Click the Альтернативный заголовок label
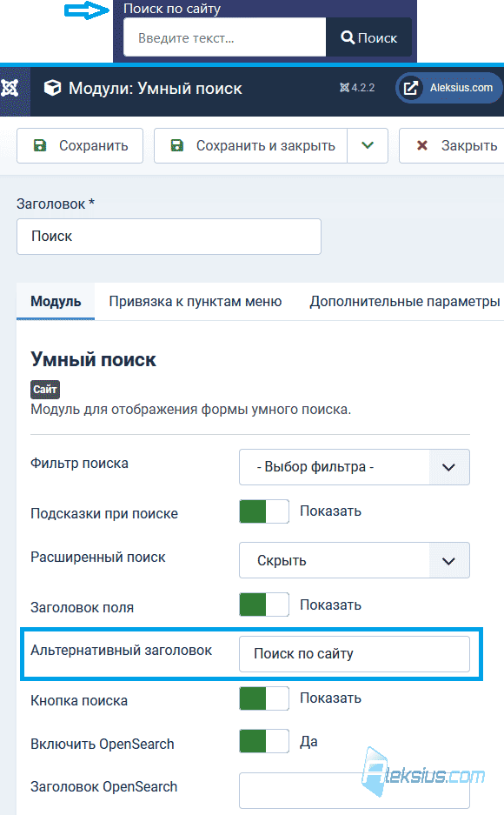 click(x=122, y=651)
